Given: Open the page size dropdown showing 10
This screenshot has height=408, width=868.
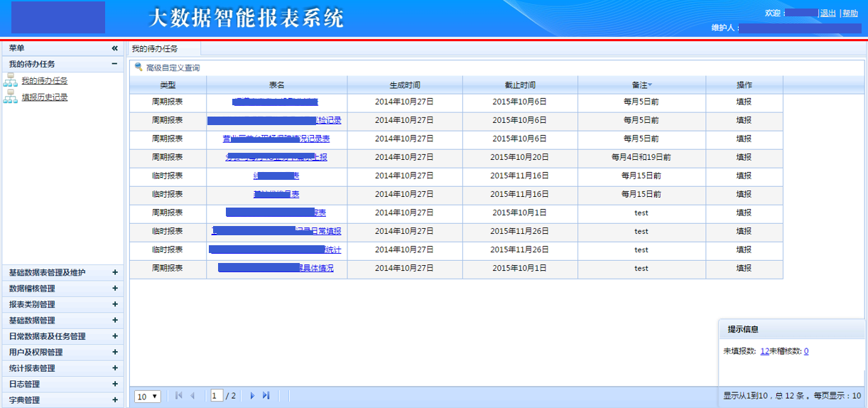Looking at the screenshot, I should 148,397.
